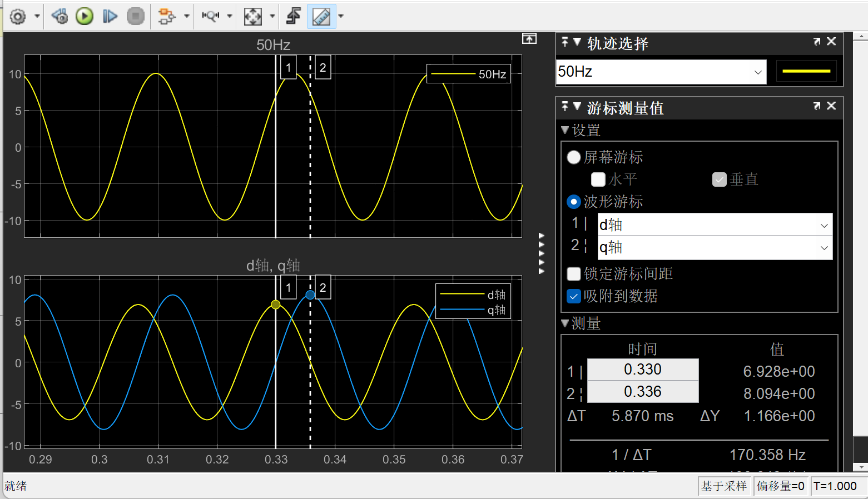The image size is (868, 499).
Task: Open cursor 2 q轴 signal dropdown
Action: (x=715, y=248)
